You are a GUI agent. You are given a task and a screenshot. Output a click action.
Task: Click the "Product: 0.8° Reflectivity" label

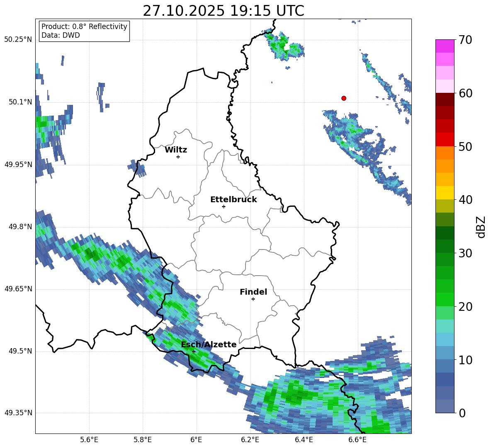click(x=84, y=27)
